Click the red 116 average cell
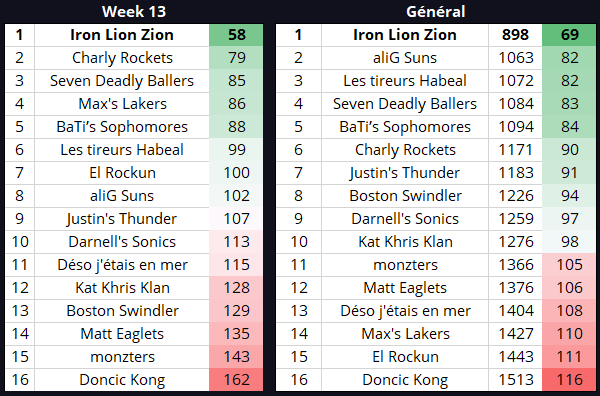Viewport: 600px width, 396px height. [x=569, y=380]
